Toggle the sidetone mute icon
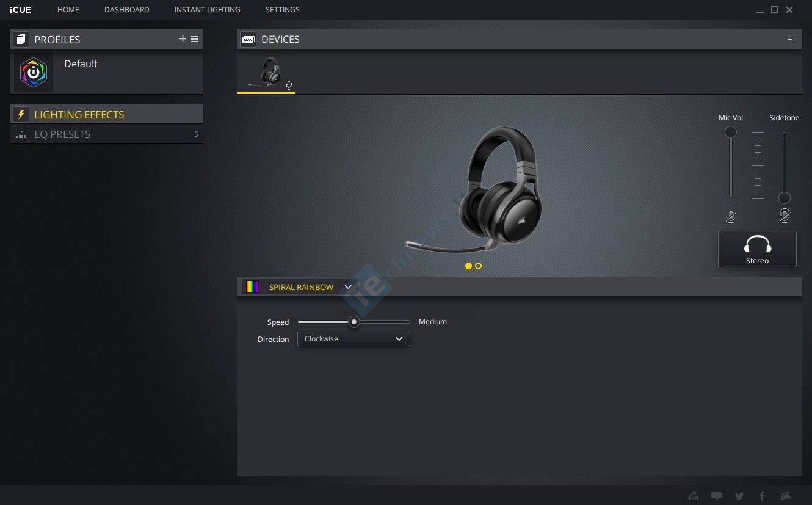Viewport: 812px width, 505px height. point(785,216)
